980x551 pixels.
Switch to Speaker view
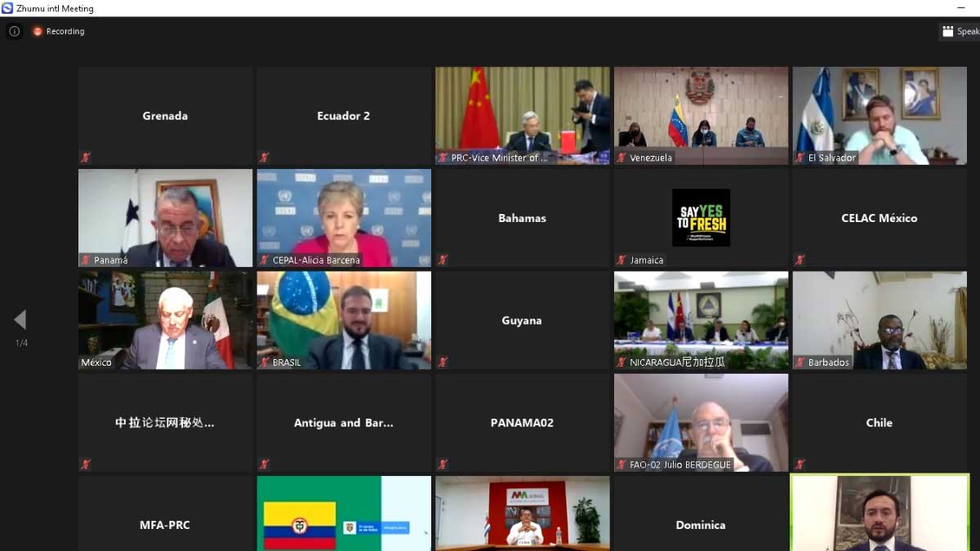click(959, 31)
